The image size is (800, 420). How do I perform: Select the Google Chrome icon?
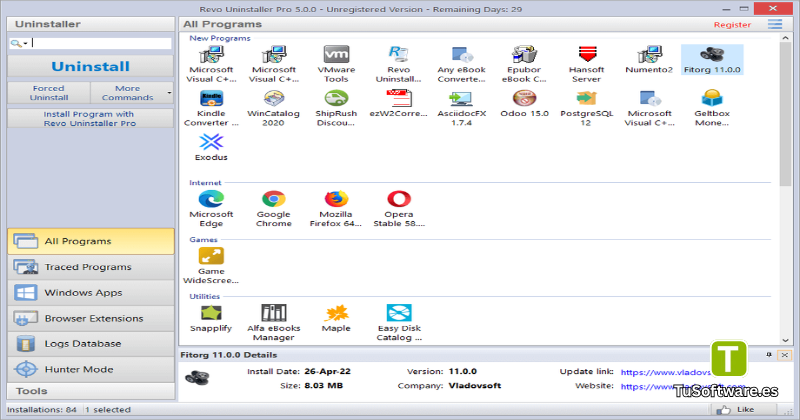[273, 199]
